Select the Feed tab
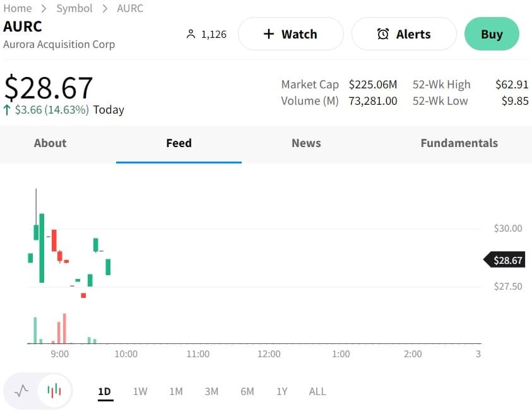Image resolution: width=532 pixels, height=414 pixels. click(179, 143)
